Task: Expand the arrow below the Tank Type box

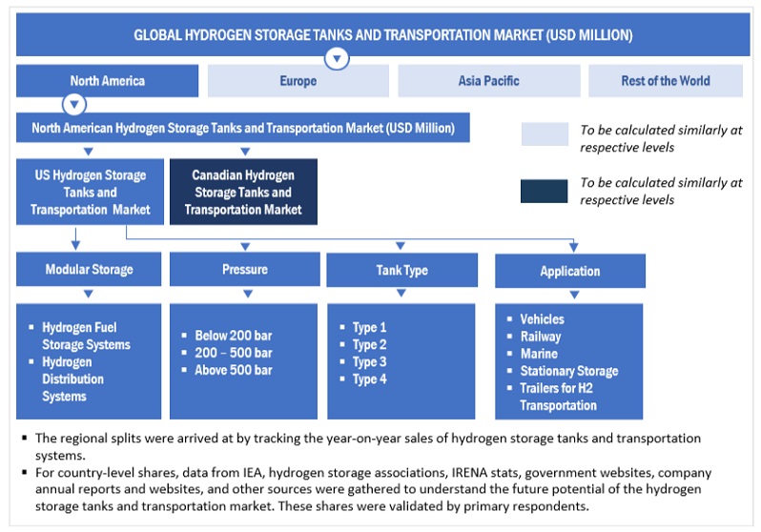Action: pos(402,295)
